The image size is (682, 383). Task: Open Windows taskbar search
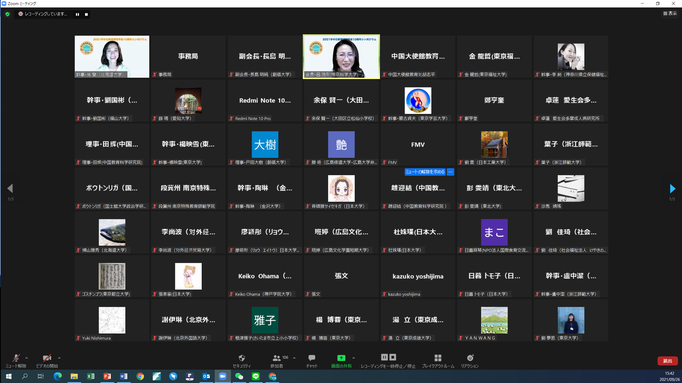[x=25, y=376]
